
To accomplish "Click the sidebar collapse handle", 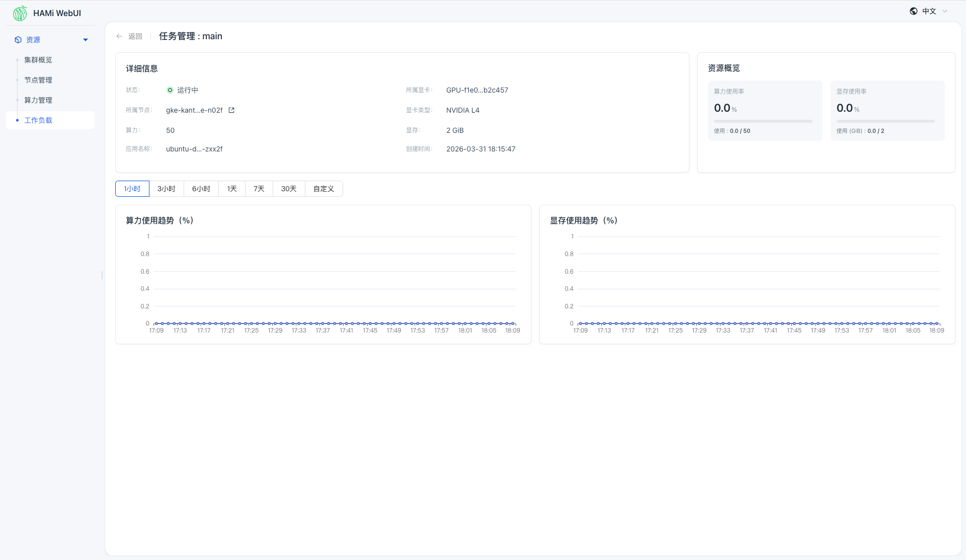I will point(102,275).
